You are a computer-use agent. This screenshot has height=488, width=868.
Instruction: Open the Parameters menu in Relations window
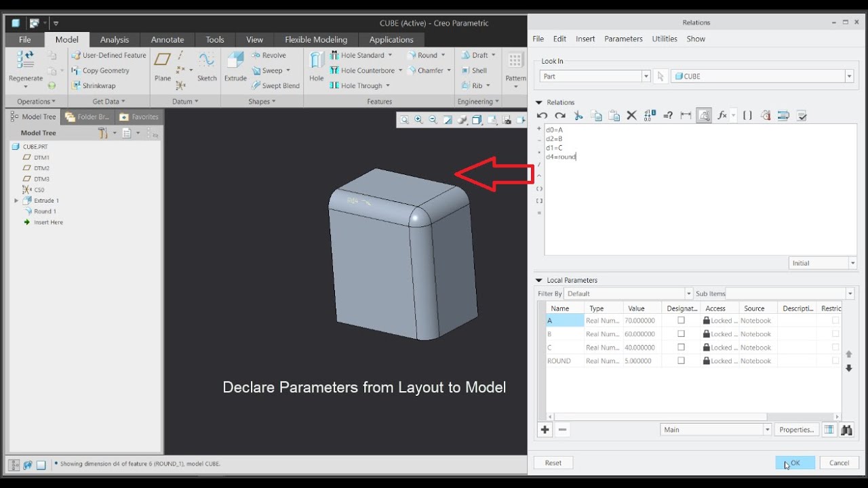pos(623,39)
